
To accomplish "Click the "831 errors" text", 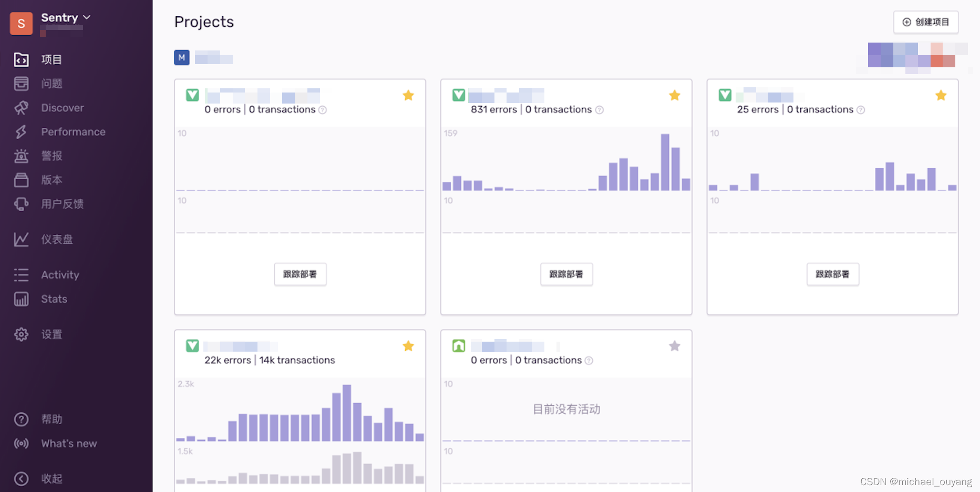I will (x=494, y=109).
